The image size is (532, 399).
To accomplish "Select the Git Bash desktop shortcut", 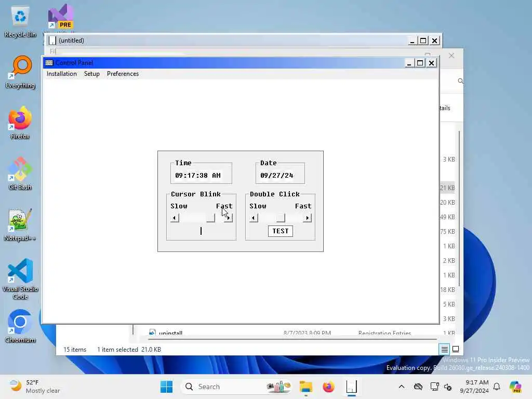I will click(20, 175).
